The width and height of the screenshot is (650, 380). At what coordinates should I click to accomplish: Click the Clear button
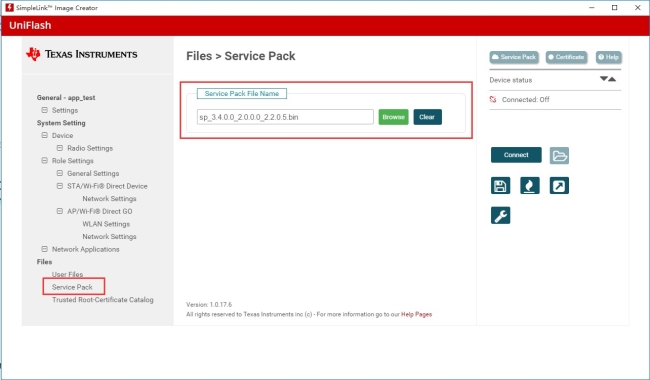[x=427, y=117]
